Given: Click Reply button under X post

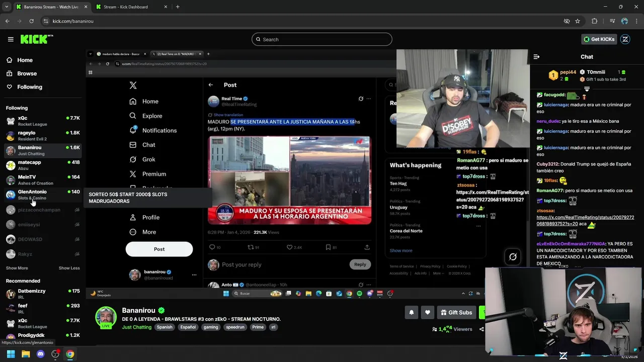Looking at the screenshot, I should click(x=360, y=264).
